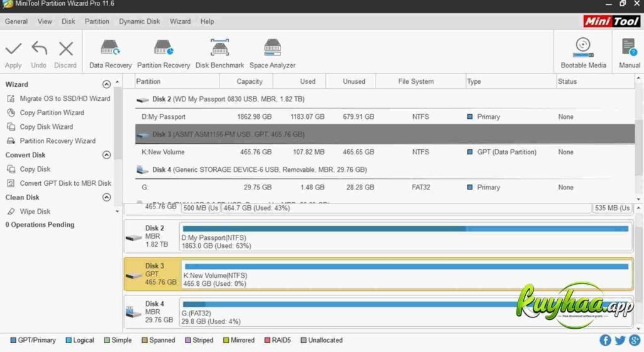Start the Copy Disk Wizard

pos(47,127)
